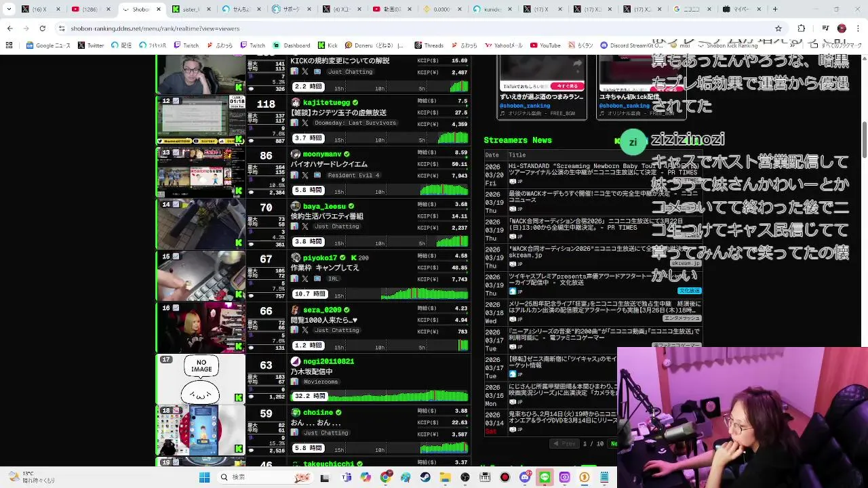Switch to the sister_ browser tab
Screen dimensions: 868x488
192,9
